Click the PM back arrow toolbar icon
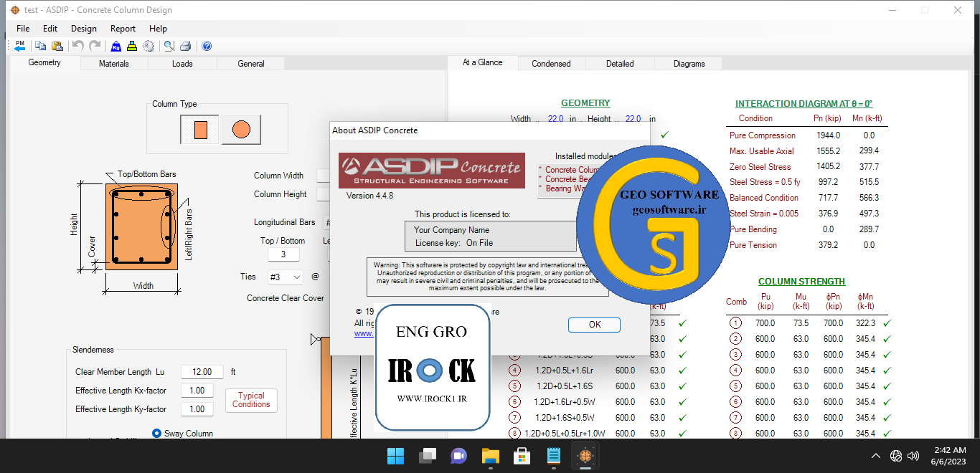This screenshot has height=473, width=980. tap(20, 46)
